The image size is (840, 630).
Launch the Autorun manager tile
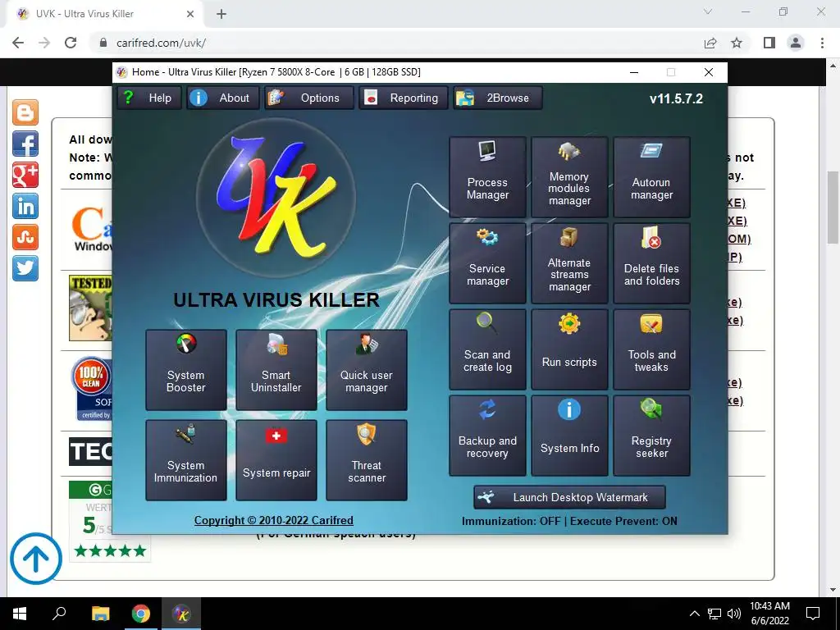tap(651, 177)
